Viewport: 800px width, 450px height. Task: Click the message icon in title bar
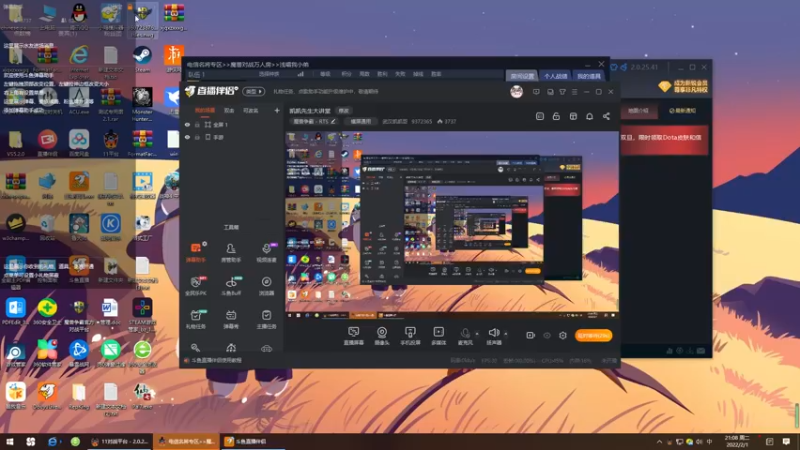(536, 92)
